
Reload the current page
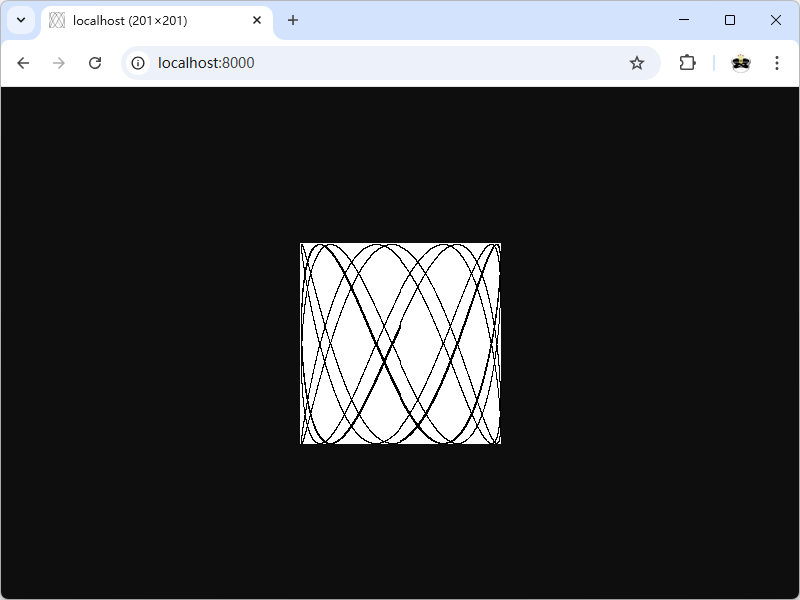pyautogui.click(x=95, y=63)
